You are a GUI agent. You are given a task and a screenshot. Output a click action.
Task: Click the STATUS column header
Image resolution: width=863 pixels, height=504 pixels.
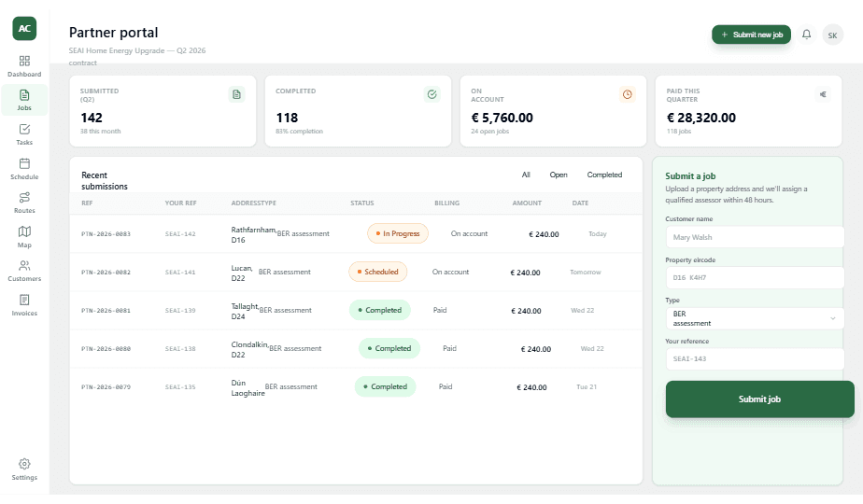[x=362, y=203]
